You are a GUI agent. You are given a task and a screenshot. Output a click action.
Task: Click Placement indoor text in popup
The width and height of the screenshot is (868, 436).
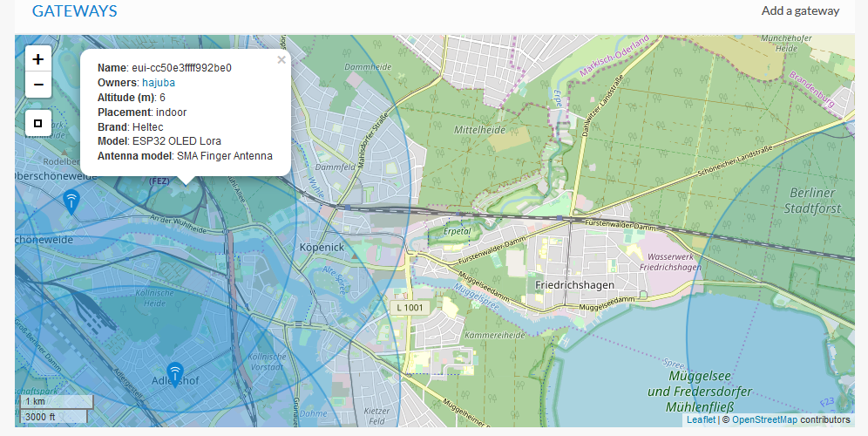[142, 112]
